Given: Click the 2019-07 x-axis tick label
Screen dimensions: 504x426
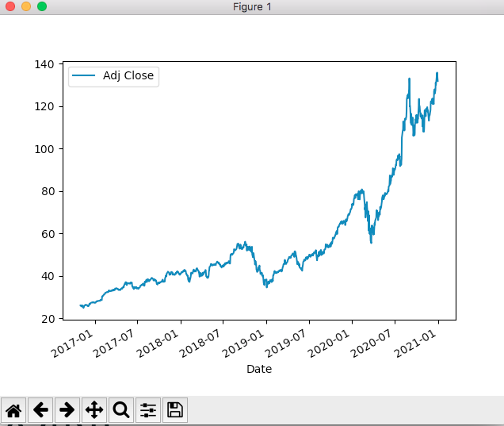Looking at the screenshot, I should click(285, 343).
